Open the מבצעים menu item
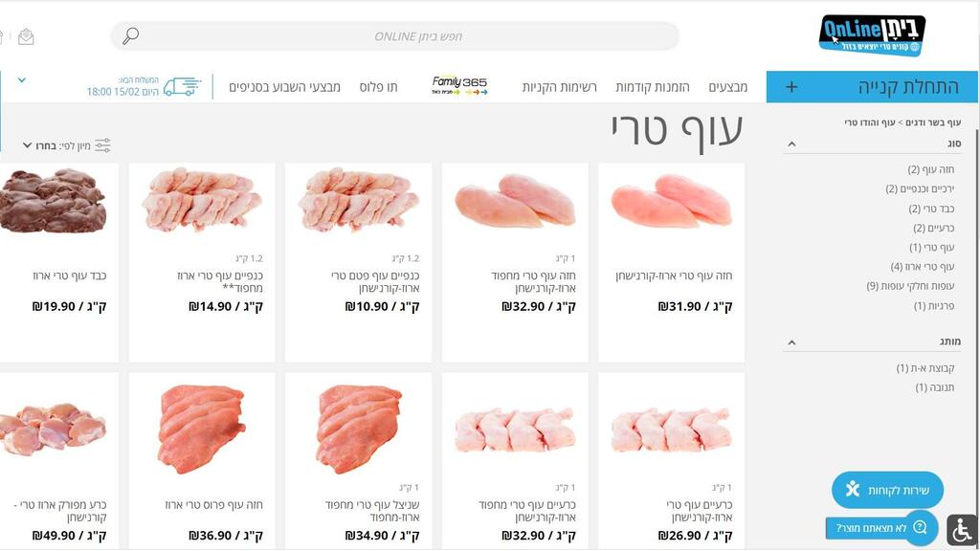 [728, 87]
